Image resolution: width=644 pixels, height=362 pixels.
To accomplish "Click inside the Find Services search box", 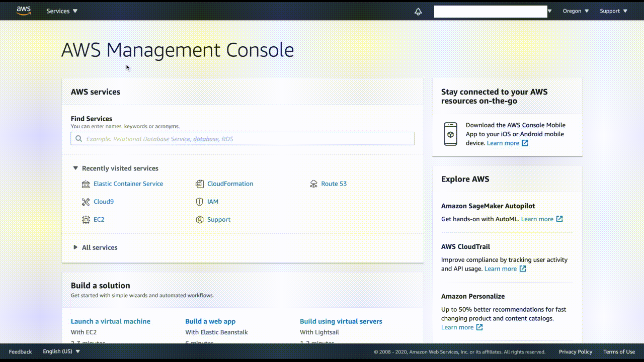I will (x=242, y=138).
